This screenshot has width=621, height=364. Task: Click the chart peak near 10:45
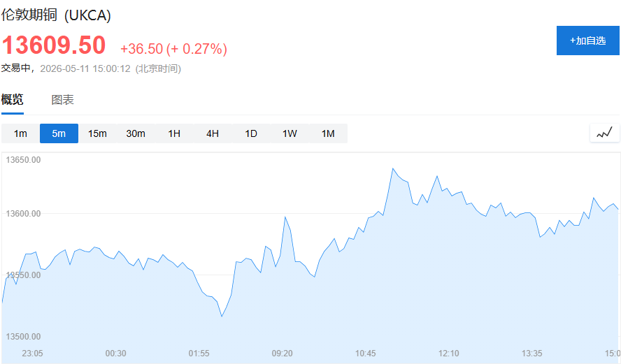click(393, 168)
